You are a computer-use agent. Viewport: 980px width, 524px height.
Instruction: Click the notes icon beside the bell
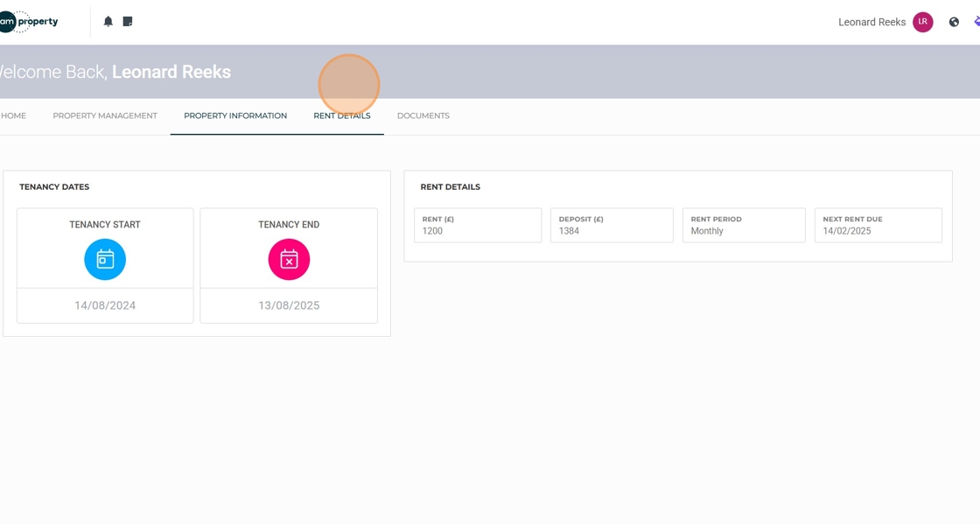pos(128,22)
